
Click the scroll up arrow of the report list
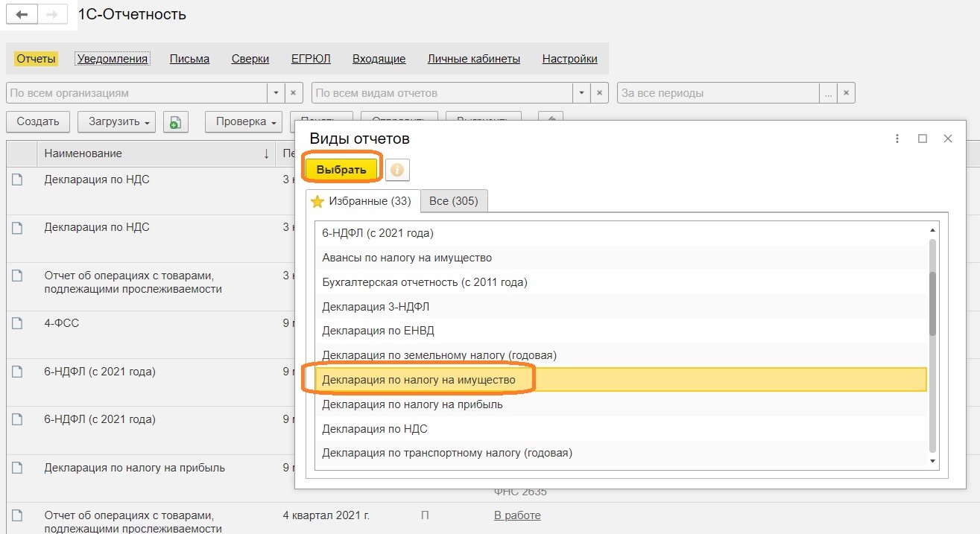coord(932,230)
